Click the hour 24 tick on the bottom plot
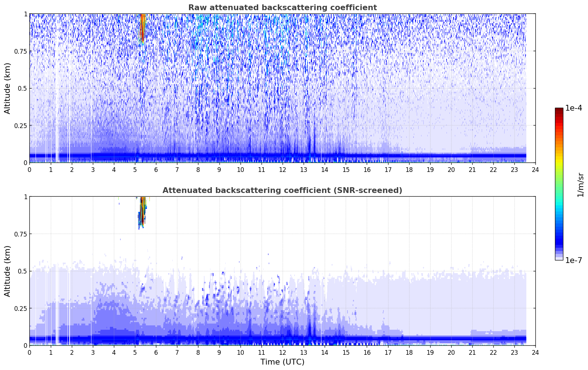 pos(535,353)
